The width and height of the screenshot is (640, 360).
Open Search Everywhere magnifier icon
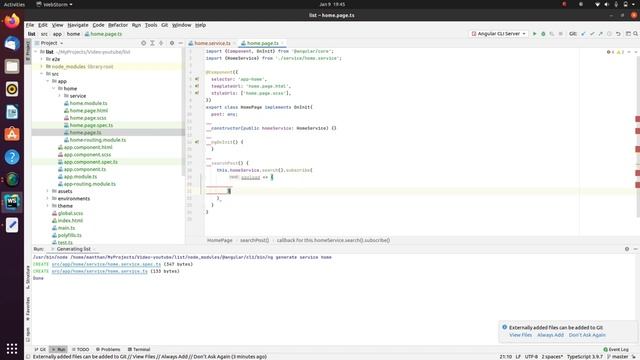(x=636, y=34)
